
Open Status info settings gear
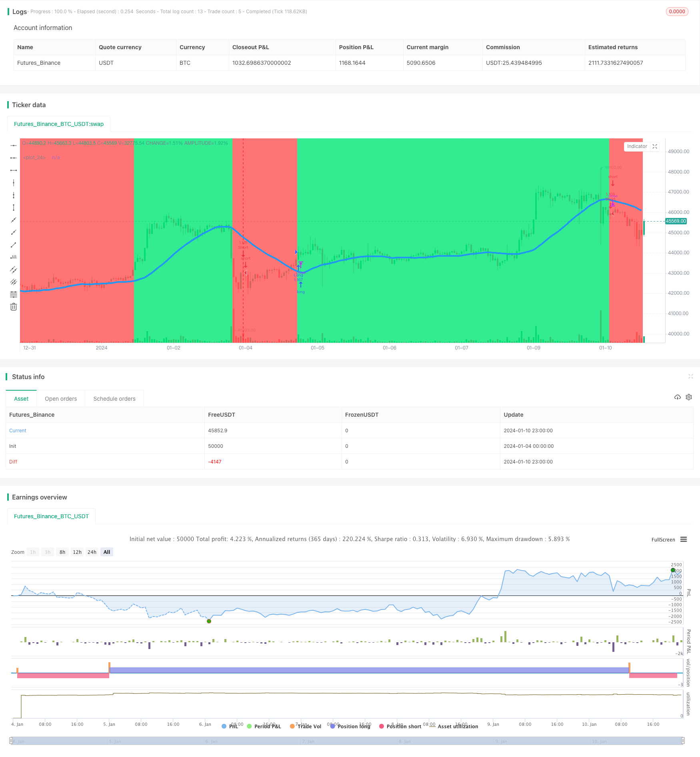coord(689,397)
